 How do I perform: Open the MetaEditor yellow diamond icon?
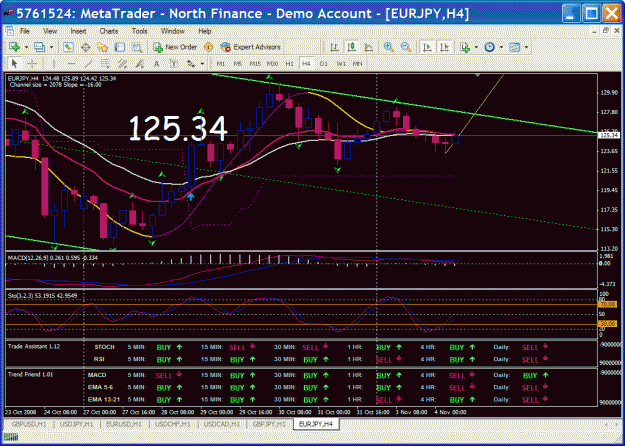tap(208, 47)
